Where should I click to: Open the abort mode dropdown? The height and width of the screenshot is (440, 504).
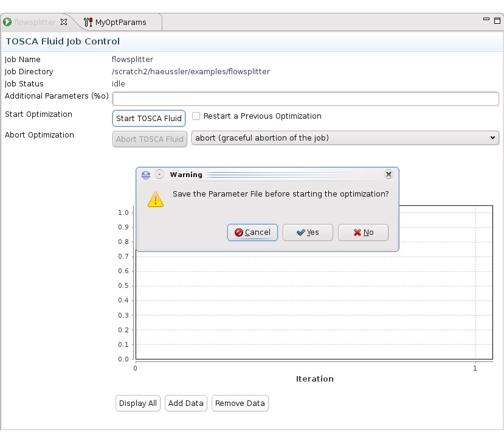[x=345, y=138]
